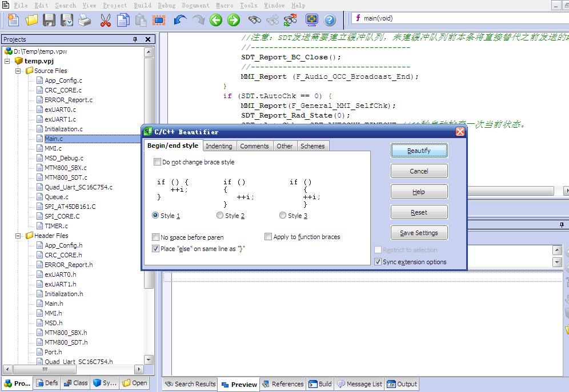Open the Output tab
The width and height of the screenshot is (569, 392).
click(x=402, y=384)
